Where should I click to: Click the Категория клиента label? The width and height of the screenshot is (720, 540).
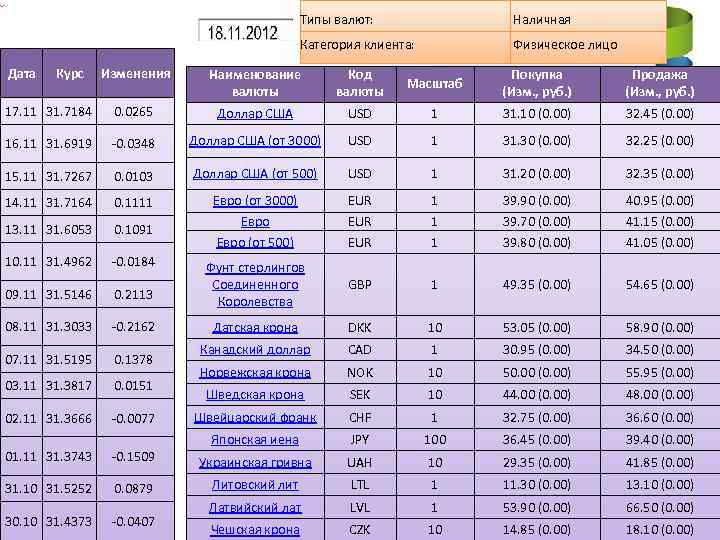click(x=357, y=45)
